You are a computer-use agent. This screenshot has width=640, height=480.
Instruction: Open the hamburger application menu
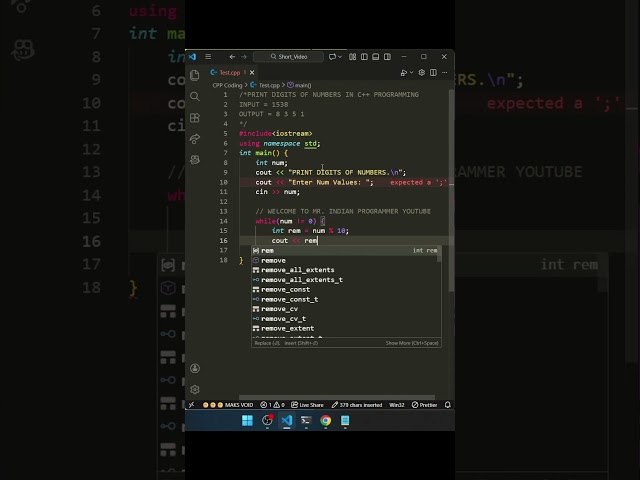tap(208, 57)
